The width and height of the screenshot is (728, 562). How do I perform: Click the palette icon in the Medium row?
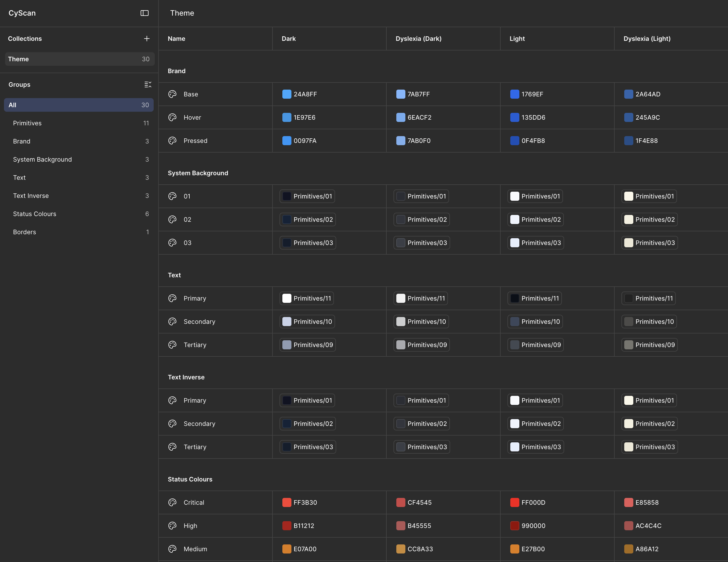click(x=172, y=549)
